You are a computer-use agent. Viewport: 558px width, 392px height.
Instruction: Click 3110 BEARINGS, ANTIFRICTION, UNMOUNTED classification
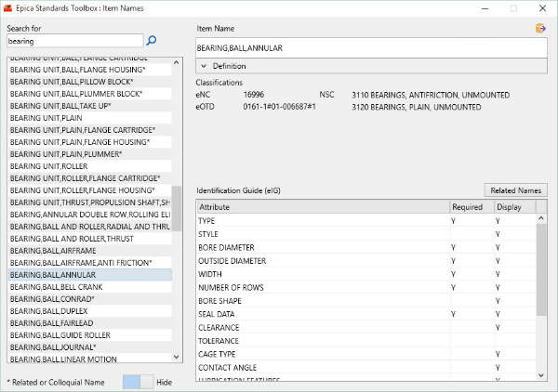tap(431, 95)
